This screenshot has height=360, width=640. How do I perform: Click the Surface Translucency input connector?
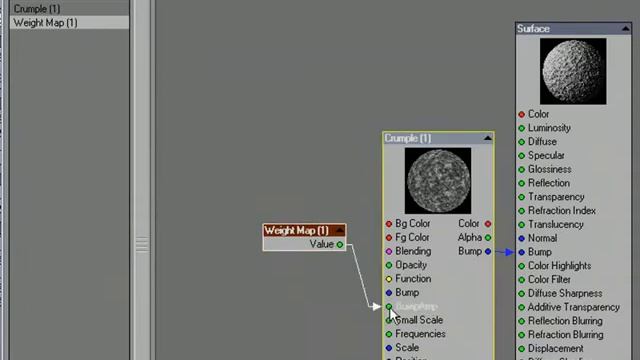(x=521, y=225)
